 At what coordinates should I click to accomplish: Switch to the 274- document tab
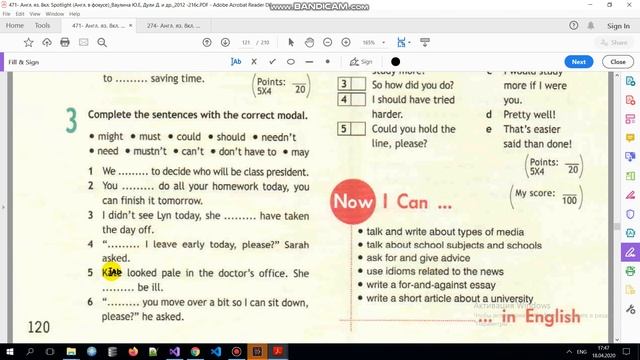[173, 25]
